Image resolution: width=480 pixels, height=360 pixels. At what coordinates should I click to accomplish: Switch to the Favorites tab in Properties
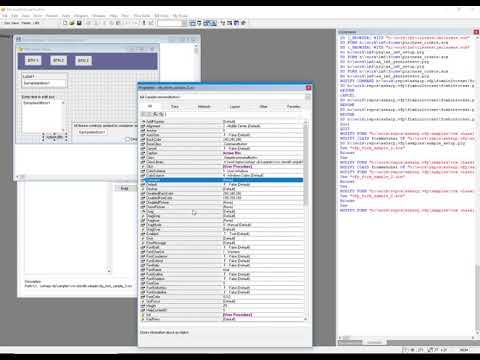(293, 106)
